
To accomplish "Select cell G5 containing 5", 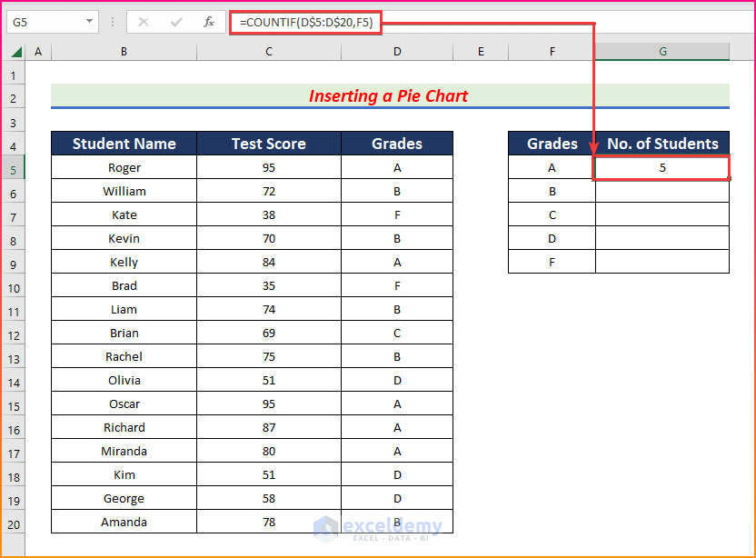I will coord(662,167).
